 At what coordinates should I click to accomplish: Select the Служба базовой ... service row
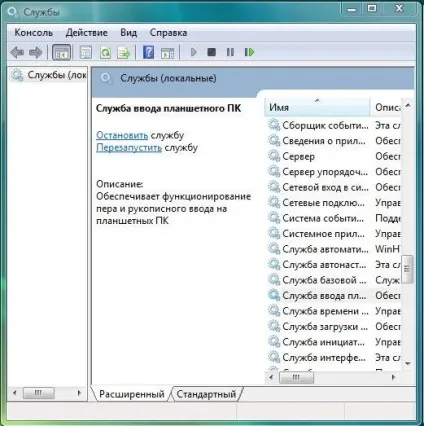click(333, 280)
